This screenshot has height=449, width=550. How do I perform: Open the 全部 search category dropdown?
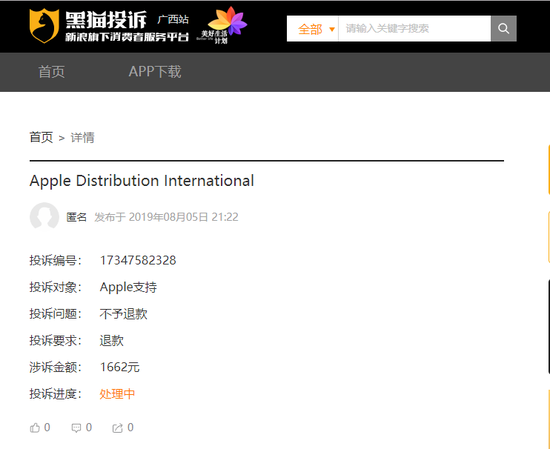(x=313, y=29)
